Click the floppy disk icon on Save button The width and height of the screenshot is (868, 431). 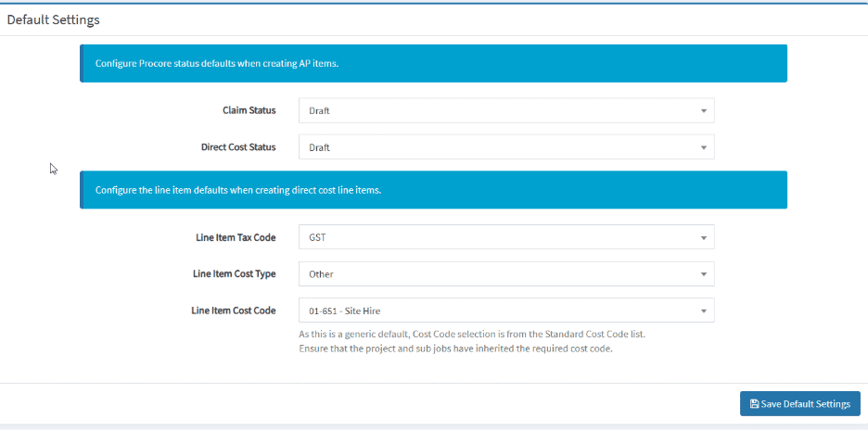(754, 404)
